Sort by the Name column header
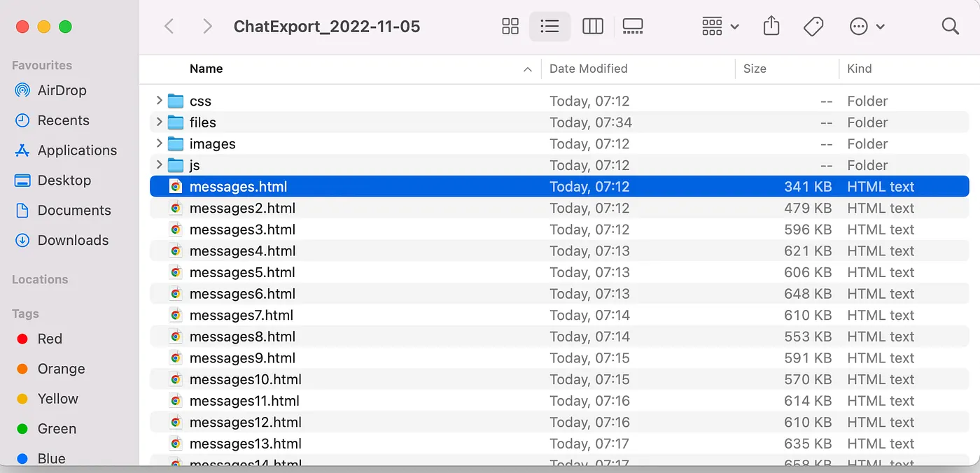 pyautogui.click(x=206, y=69)
